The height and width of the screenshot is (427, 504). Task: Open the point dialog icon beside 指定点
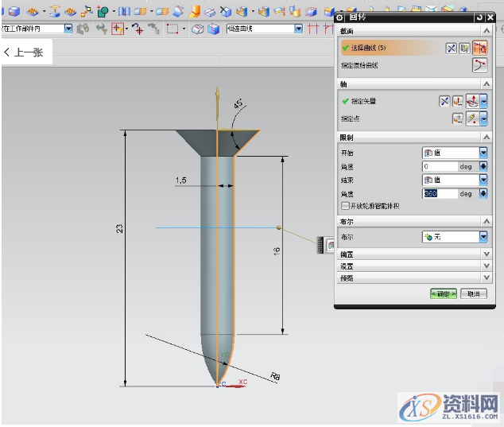(457, 118)
